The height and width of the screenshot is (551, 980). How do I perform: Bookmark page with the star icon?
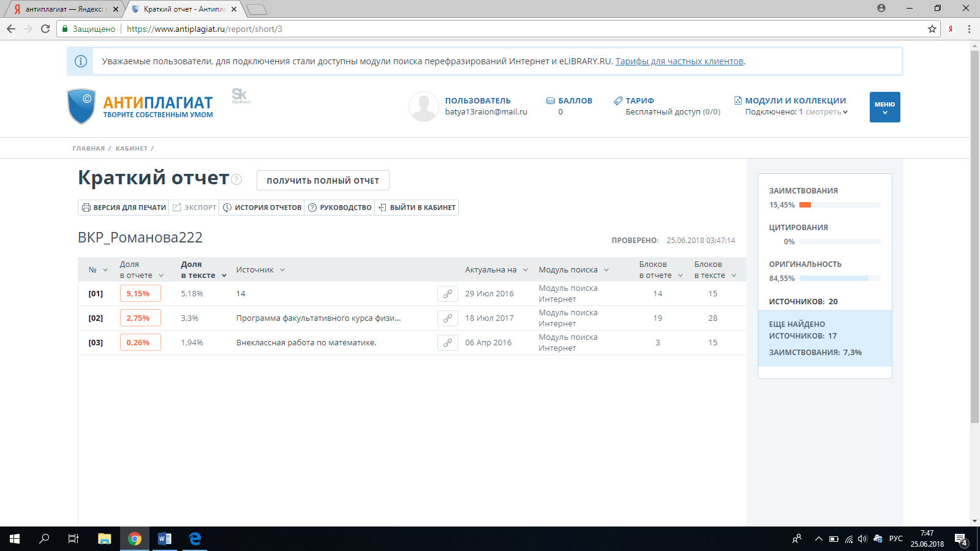932,29
